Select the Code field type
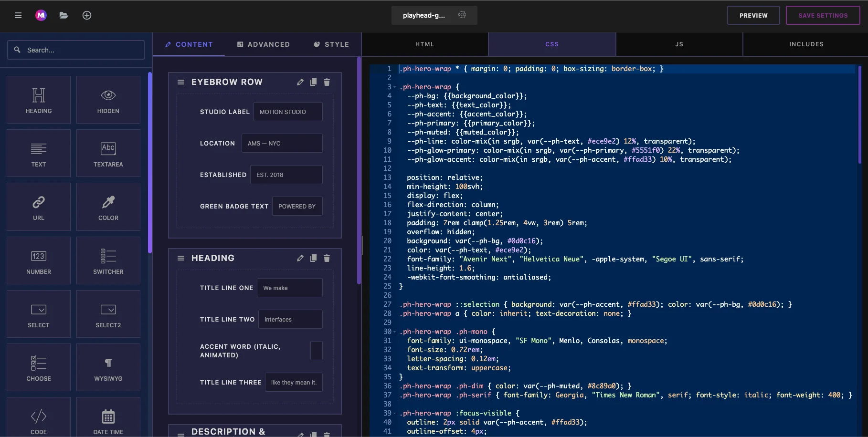The width and height of the screenshot is (868, 437). (39, 417)
